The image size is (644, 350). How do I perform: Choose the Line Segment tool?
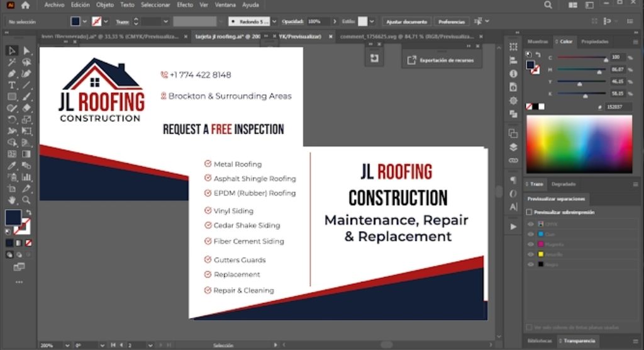[26, 85]
